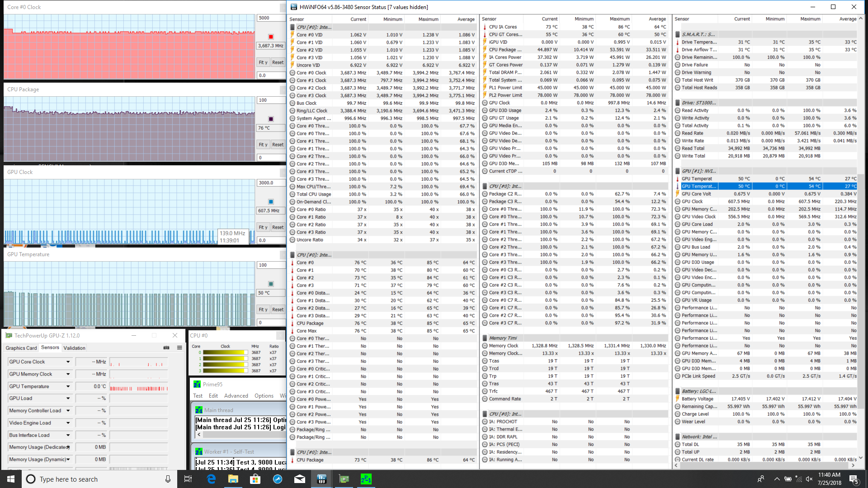Click the GPU-Z taskbar icon

(344, 479)
